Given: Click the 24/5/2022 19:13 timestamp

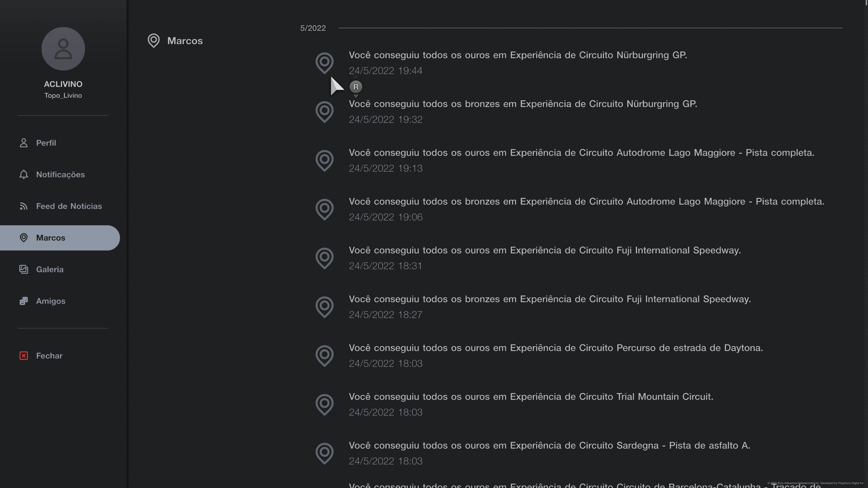Looking at the screenshot, I should (x=385, y=168).
